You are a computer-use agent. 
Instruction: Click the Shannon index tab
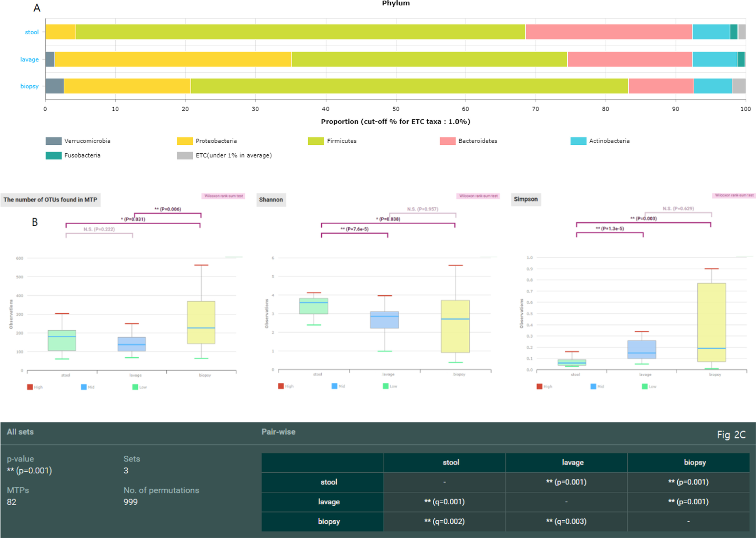point(271,200)
